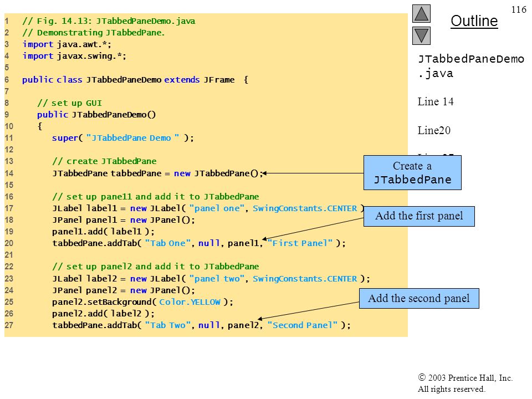
Task: Click the "// set up GUI" comment
Action: point(70,103)
